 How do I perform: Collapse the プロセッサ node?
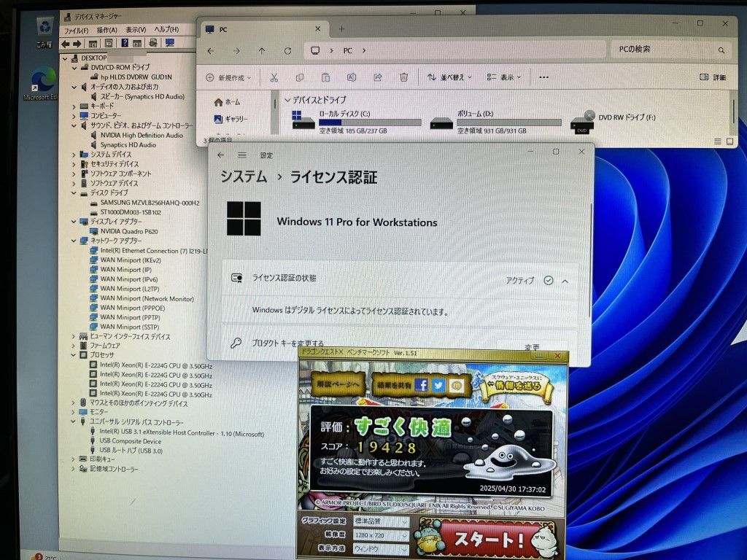(74, 355)
